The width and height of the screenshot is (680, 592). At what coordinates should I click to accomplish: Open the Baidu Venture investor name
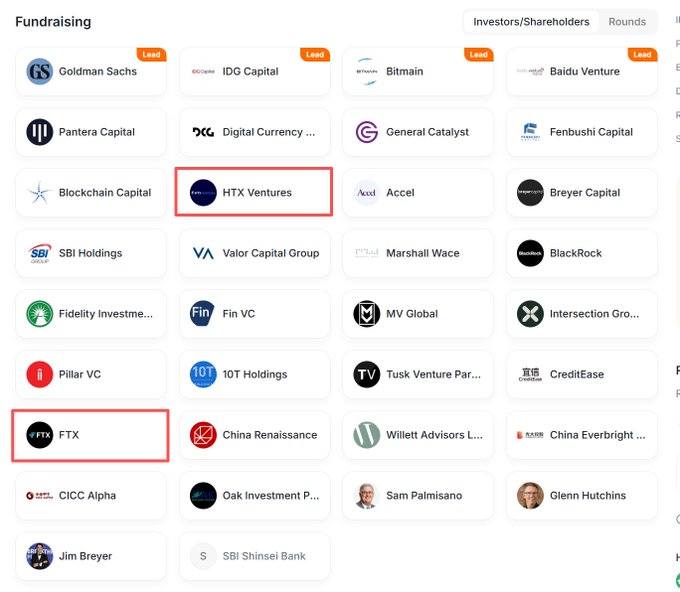585,71
